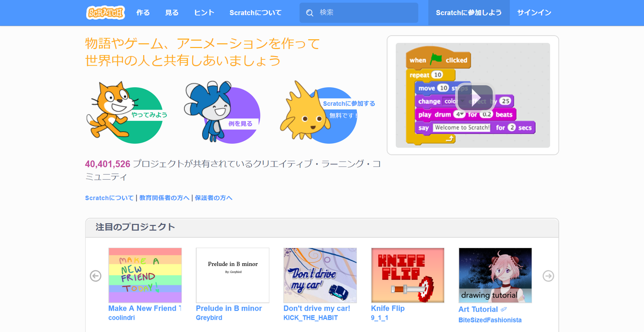Click the 例を見る label
The image size is (644, 332).
pyautogui.click(x=240, y=124)
